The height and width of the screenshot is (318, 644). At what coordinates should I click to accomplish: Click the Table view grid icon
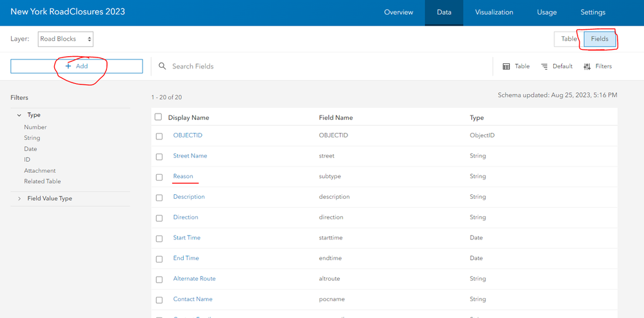point(507,66)
